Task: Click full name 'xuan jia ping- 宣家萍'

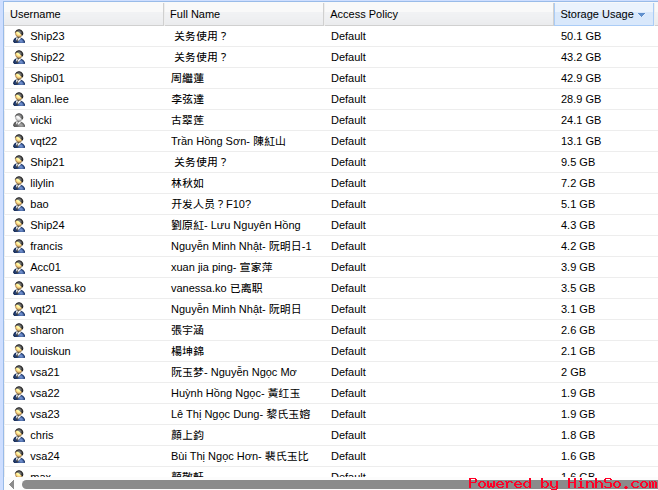Action: click(222, 267)
